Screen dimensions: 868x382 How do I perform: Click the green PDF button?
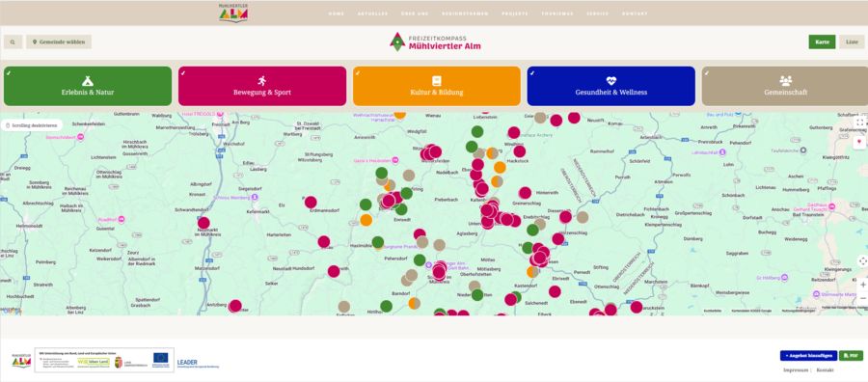tap(852, 355)
